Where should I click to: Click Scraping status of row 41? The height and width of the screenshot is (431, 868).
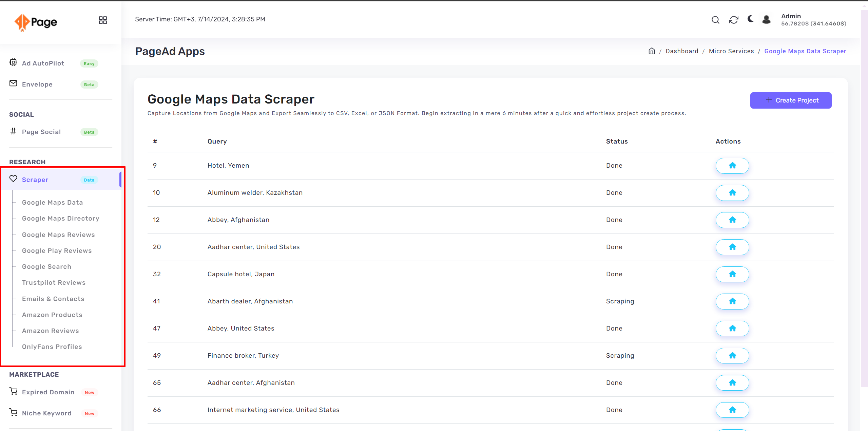pos(620,301)
